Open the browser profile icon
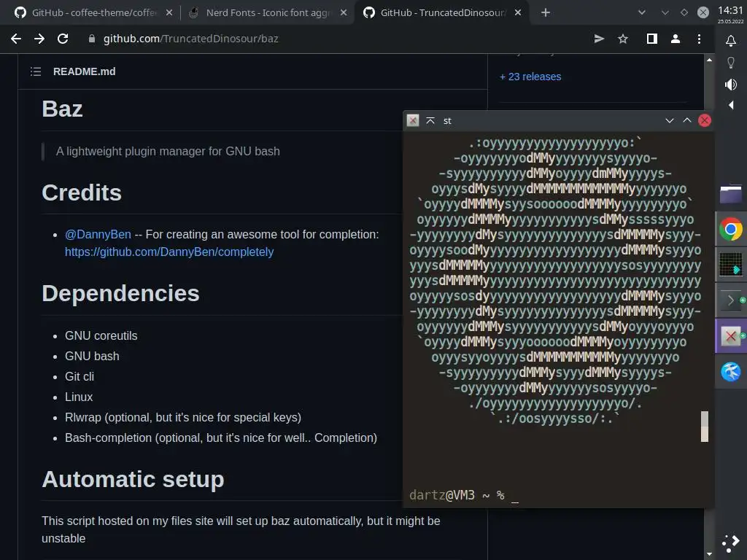747x560 pixels. point(675,39)
